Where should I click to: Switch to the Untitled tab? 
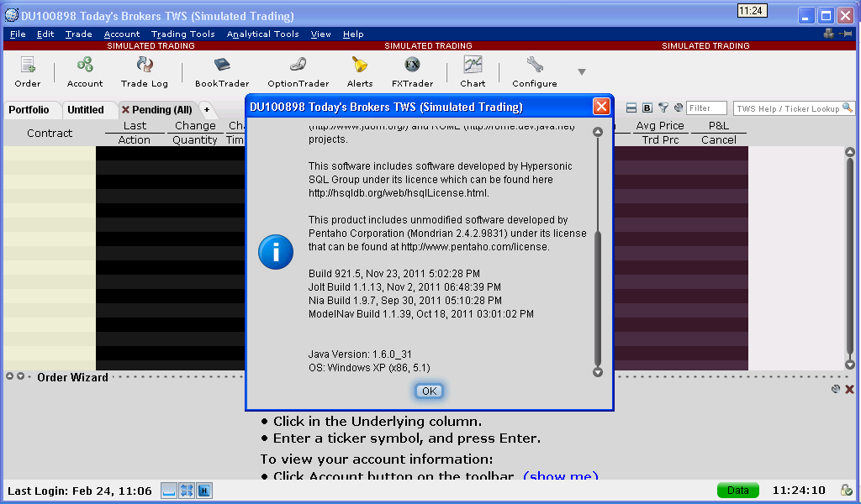point(86,110)
